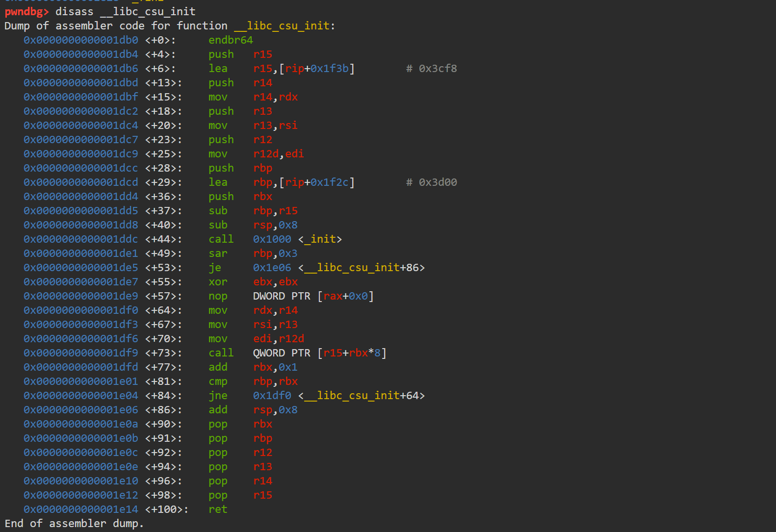The height and width of the screenshot is (532, 776).
Task: Select the <__libc_csu_init+64> symbol
Action: 362,395
